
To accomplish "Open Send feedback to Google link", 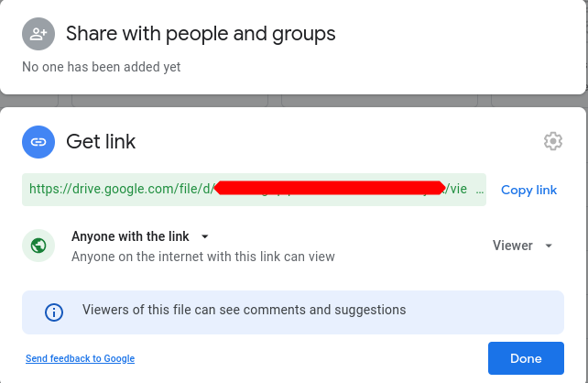I will pos(80,358).
